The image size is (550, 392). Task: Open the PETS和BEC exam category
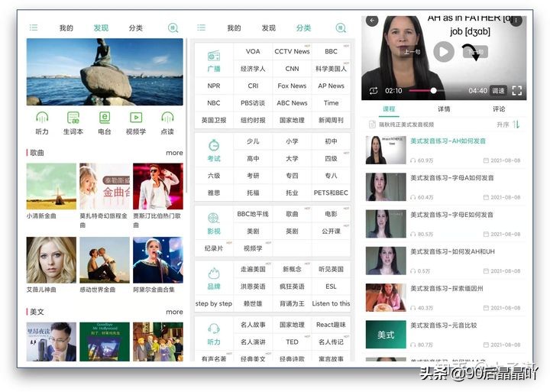[331, 193]
